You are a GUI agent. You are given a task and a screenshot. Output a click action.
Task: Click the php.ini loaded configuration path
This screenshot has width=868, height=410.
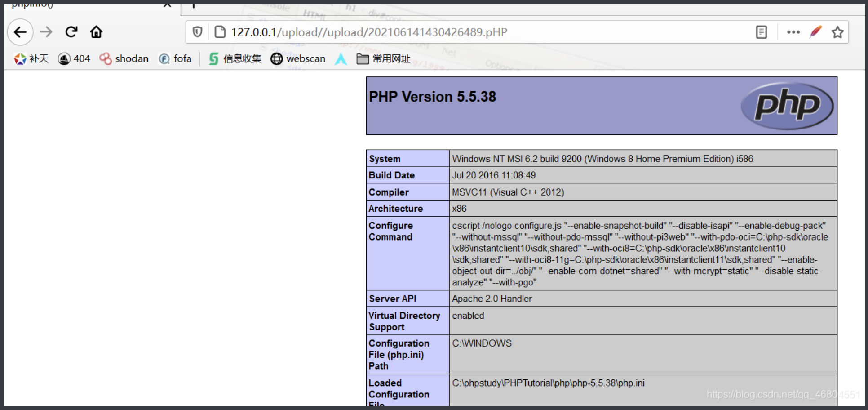tap(548, 383)
